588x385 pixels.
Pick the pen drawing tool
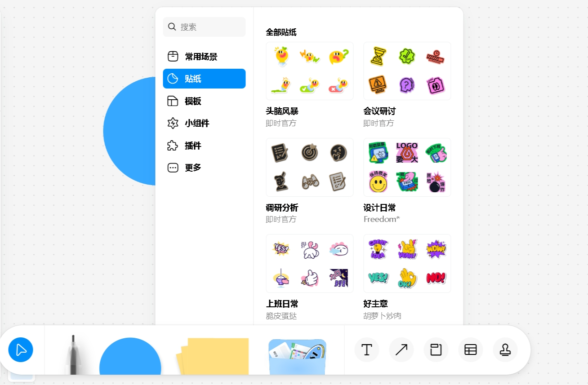[x=73, y=354]
